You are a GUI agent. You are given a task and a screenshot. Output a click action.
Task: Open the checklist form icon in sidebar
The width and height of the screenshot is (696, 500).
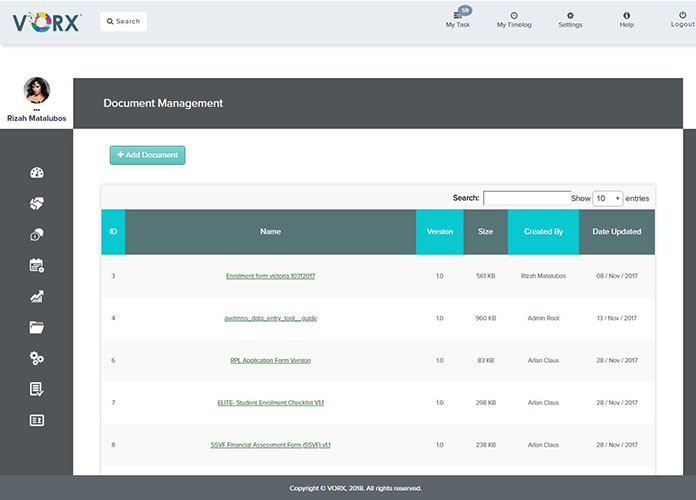(x=37, y=389)
